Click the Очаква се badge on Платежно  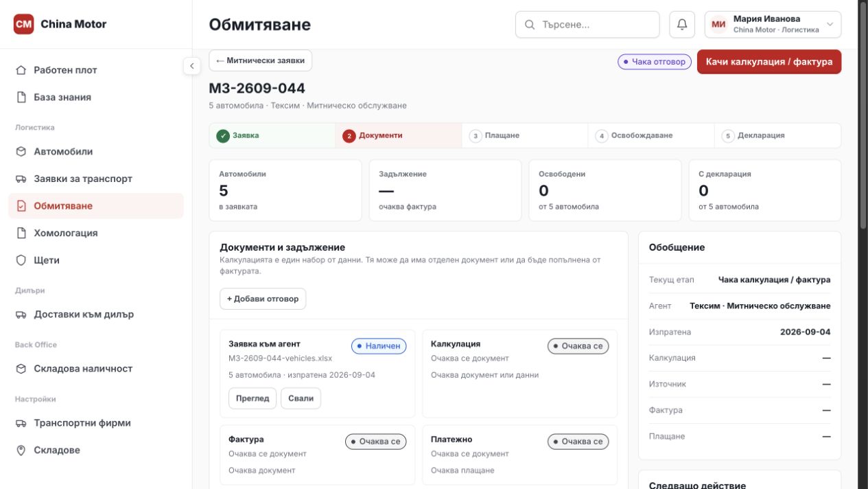(x=578, y=442)
